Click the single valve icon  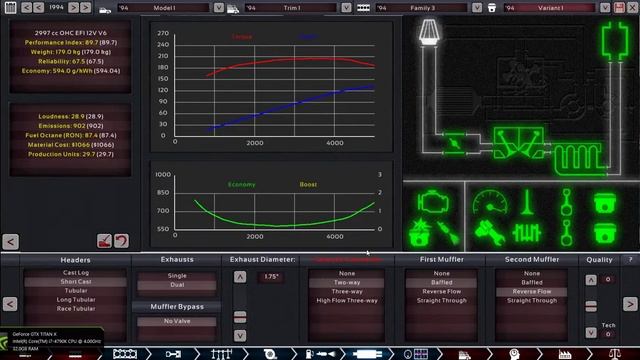pos(527,202)
